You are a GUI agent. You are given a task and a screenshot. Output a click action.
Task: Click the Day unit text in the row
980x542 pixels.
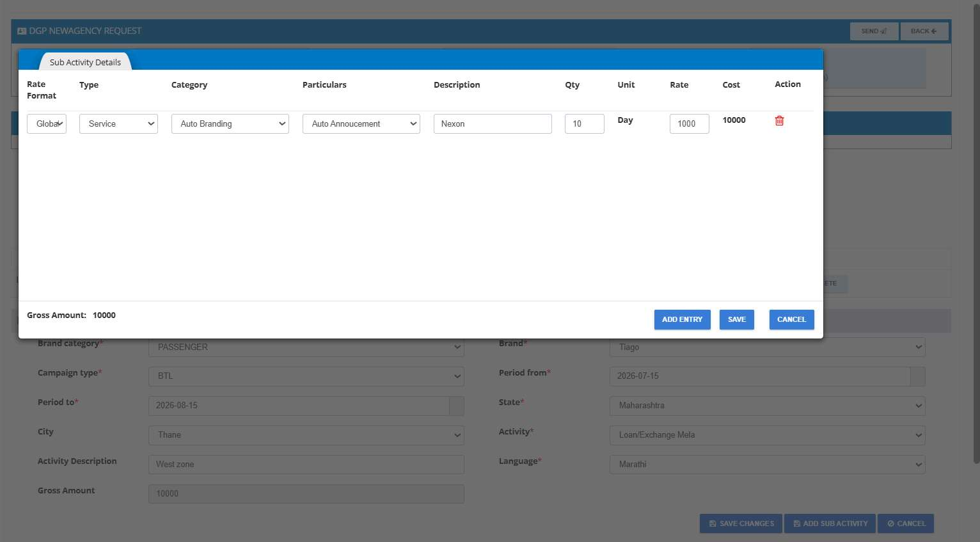[625, 120]
